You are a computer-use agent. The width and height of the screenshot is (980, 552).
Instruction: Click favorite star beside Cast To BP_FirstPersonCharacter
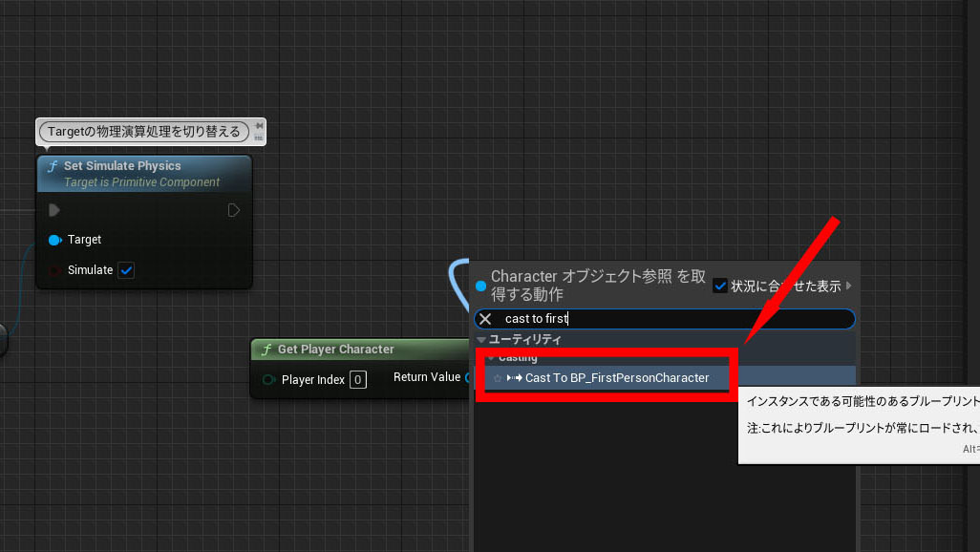(497, 378)
